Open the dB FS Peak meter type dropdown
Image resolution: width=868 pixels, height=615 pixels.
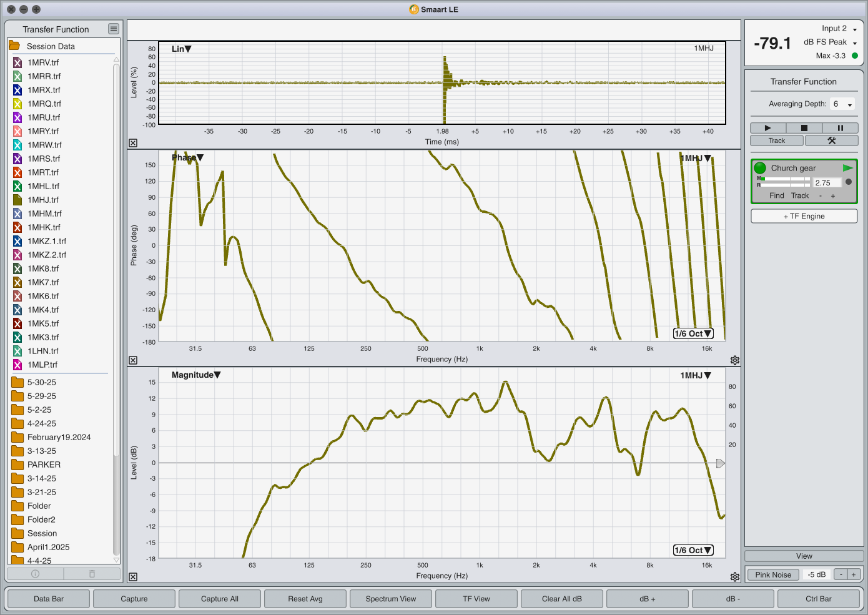[831, 42]
